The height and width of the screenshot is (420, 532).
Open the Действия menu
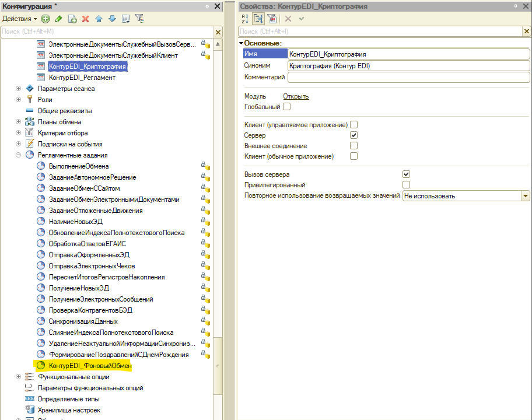[19, 19]
